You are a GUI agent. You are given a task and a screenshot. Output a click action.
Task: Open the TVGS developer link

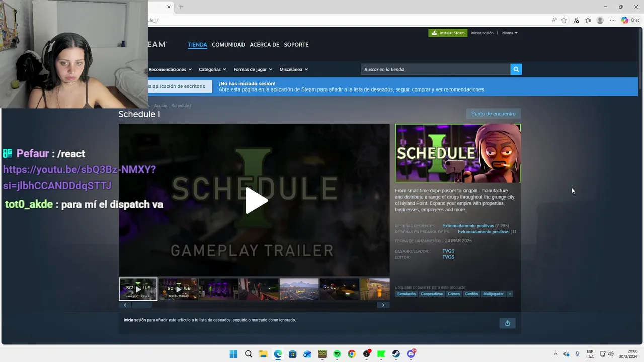(448, 251)
